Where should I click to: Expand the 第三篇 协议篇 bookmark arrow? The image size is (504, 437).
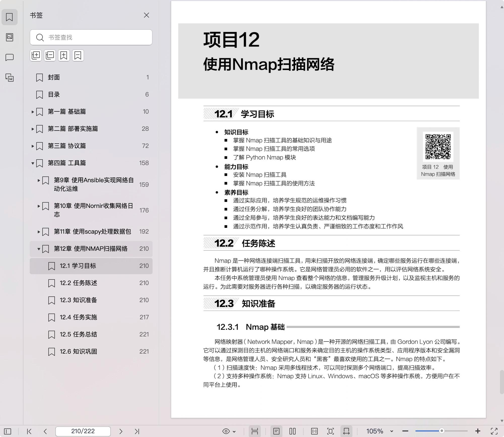point(33,146)
